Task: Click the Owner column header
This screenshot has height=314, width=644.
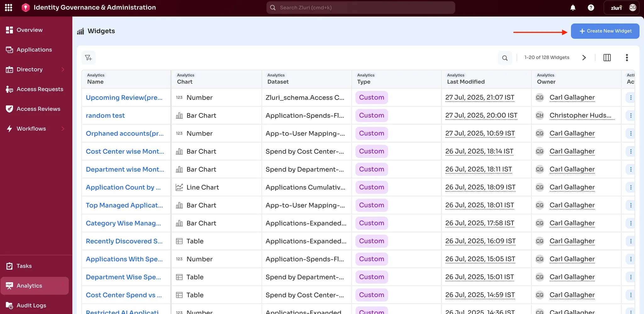Action: [576, 79]
